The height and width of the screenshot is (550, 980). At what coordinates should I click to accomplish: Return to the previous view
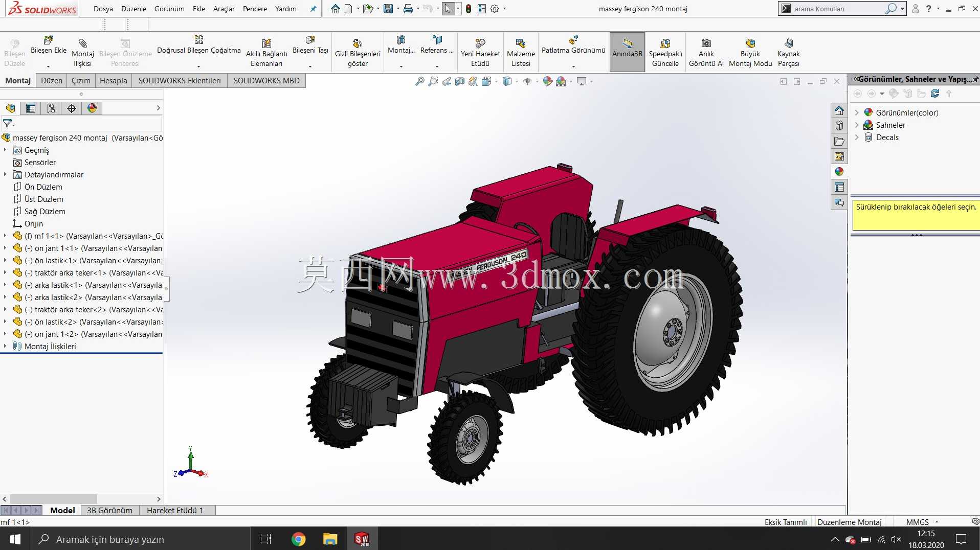point(447,81)
